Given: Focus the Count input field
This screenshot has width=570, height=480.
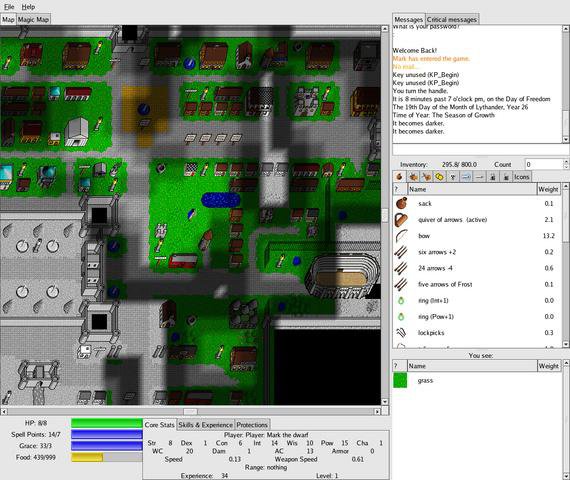Looking at the screenshot, I should [543, 164].
